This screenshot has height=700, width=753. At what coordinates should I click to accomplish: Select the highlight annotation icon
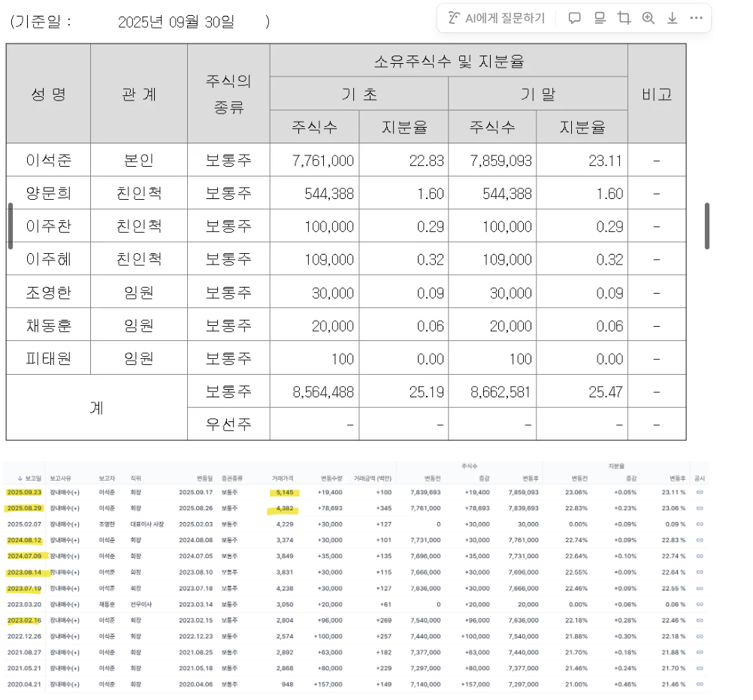(x=599, y=18)
